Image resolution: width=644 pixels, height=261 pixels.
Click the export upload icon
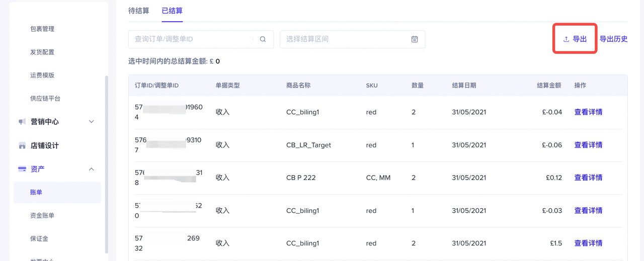coord(566,39)
